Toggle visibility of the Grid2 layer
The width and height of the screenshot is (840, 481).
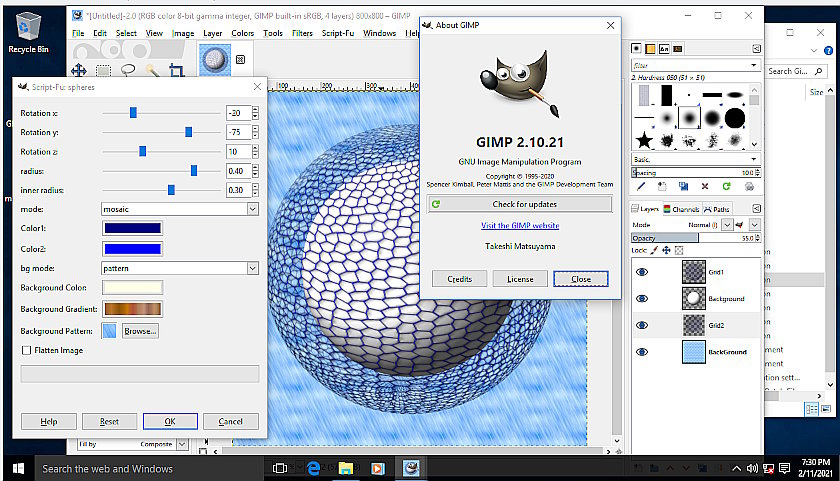point(642,325)
